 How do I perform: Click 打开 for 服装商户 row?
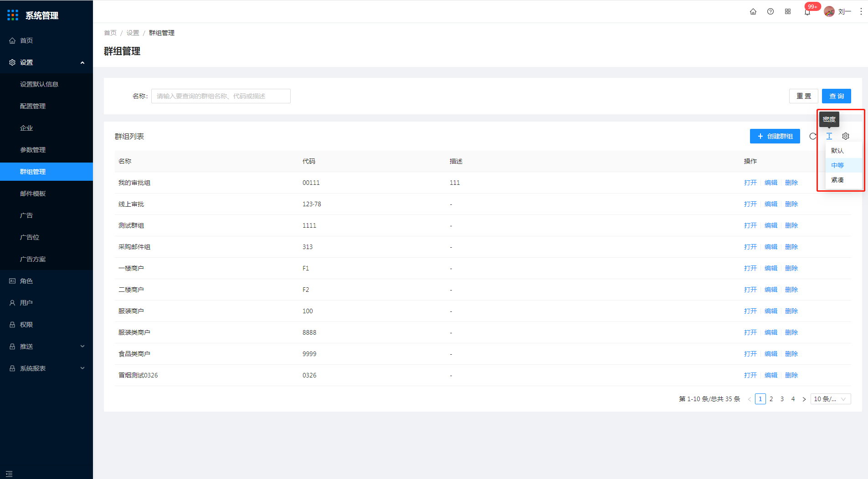pos(750,311)
